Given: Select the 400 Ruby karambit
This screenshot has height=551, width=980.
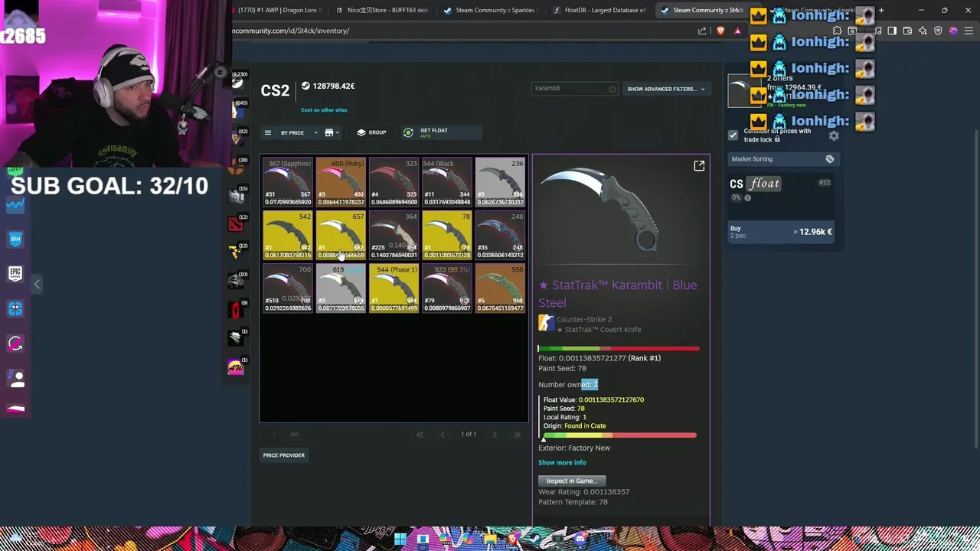Looking at the screenshot, I should (341, 183).
